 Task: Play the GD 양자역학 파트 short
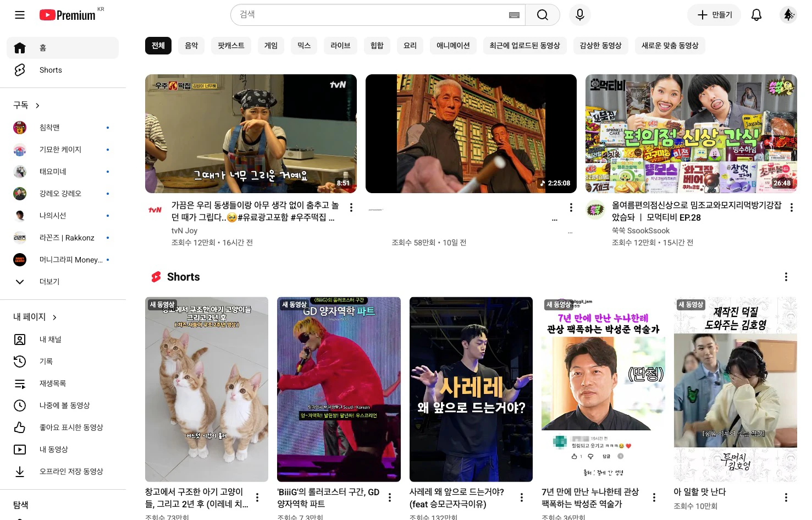[x=339, y=390]
